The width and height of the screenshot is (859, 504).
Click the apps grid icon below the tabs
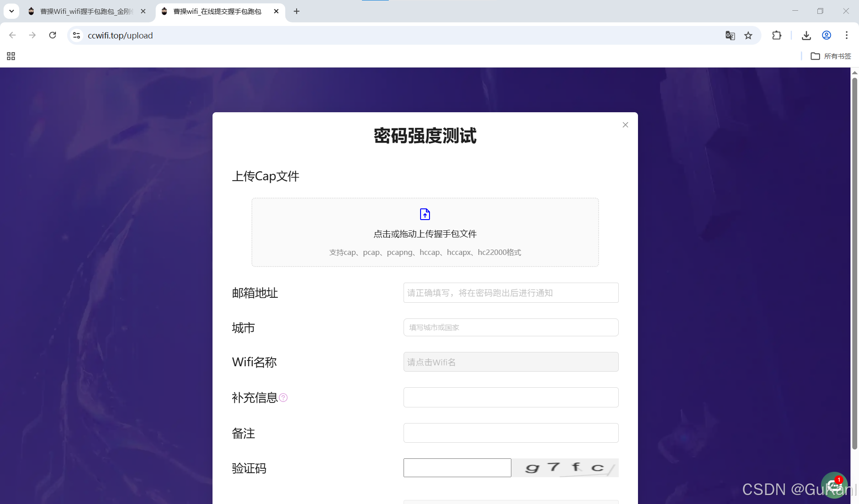point(11,56)
